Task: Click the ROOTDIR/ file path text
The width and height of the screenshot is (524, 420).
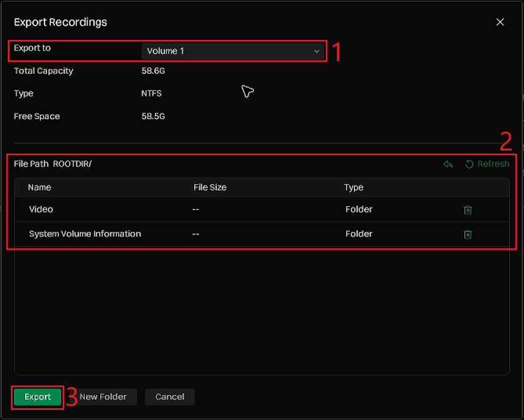Action: [x=72, y=164]
